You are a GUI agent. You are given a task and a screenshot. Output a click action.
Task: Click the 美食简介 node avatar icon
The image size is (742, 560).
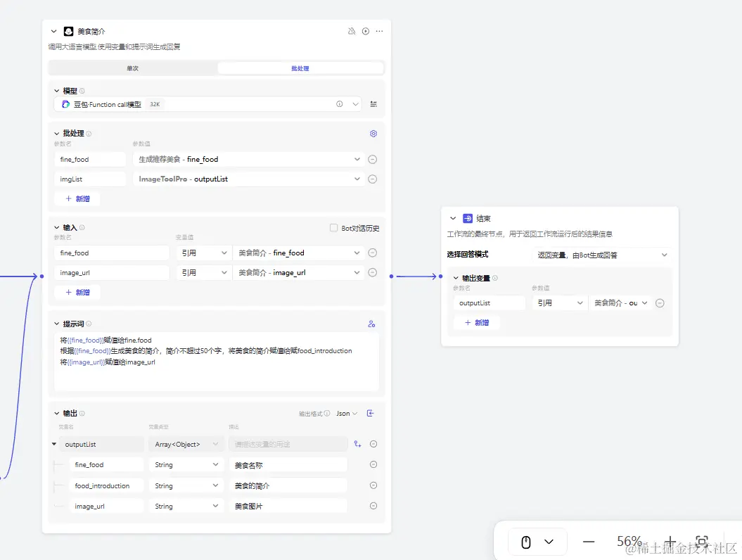[x=69, y=31]
